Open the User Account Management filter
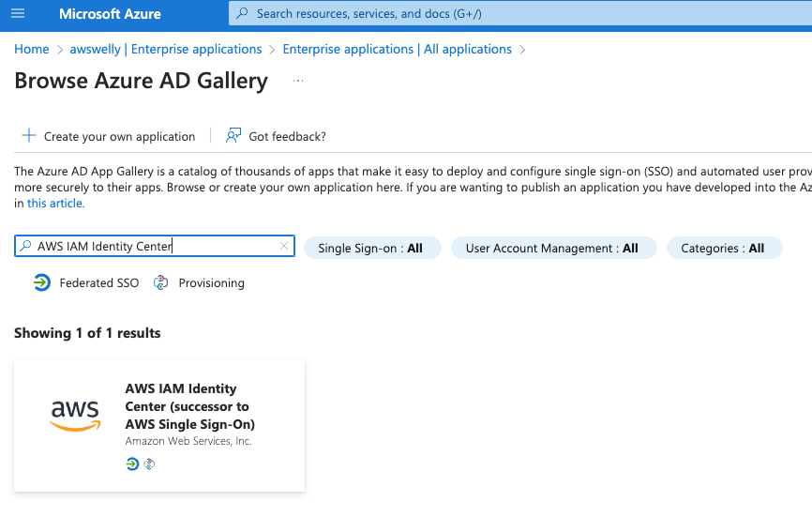812x517 pixels. pyautogui.click(x=551, y=249)
